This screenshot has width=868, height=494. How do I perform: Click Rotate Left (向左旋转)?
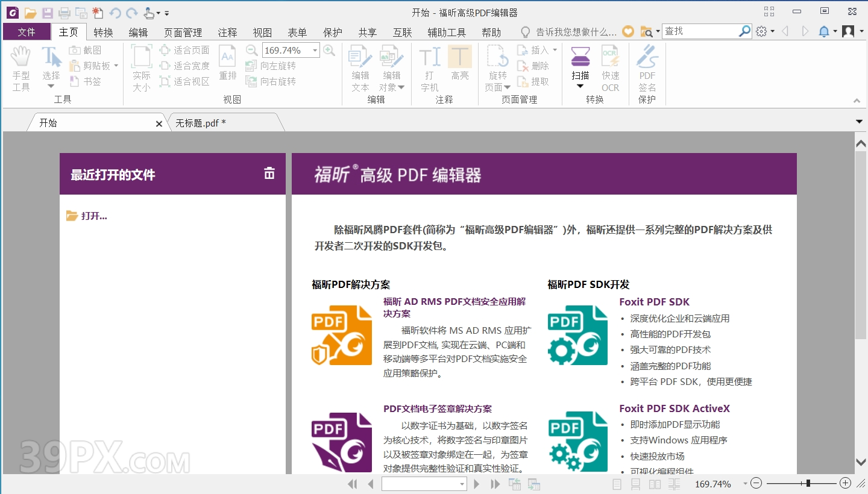tap(271, 66)
